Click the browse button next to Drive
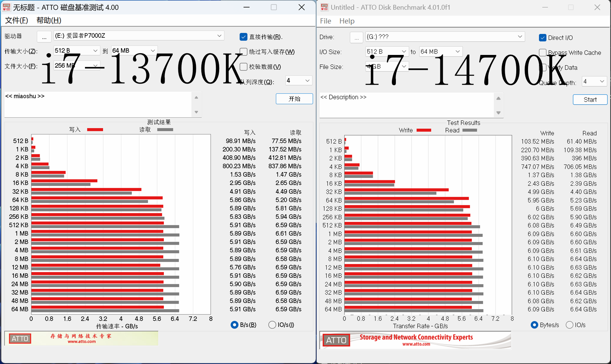The image size is (611, 364). click(x=356, y=37)
